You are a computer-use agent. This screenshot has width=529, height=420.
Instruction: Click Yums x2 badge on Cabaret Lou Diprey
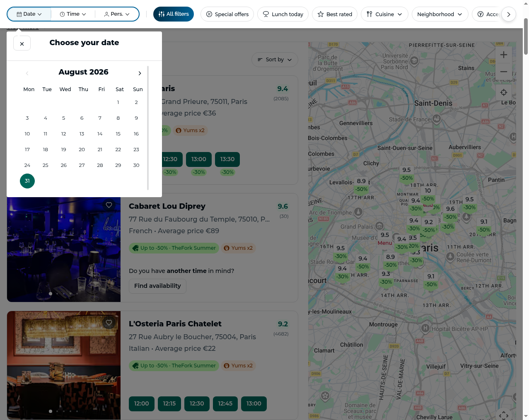(x=238, y=248)
